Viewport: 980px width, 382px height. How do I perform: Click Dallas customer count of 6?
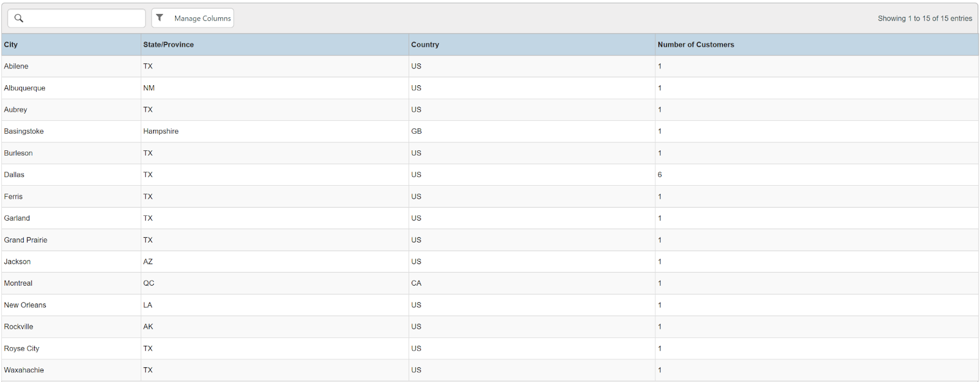click(x=660, y=175)
